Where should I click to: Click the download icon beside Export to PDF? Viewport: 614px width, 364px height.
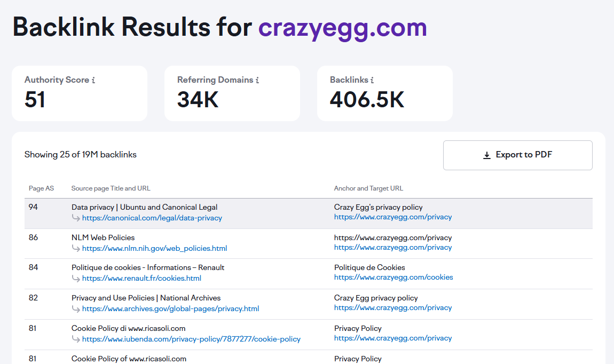[486, 155]
